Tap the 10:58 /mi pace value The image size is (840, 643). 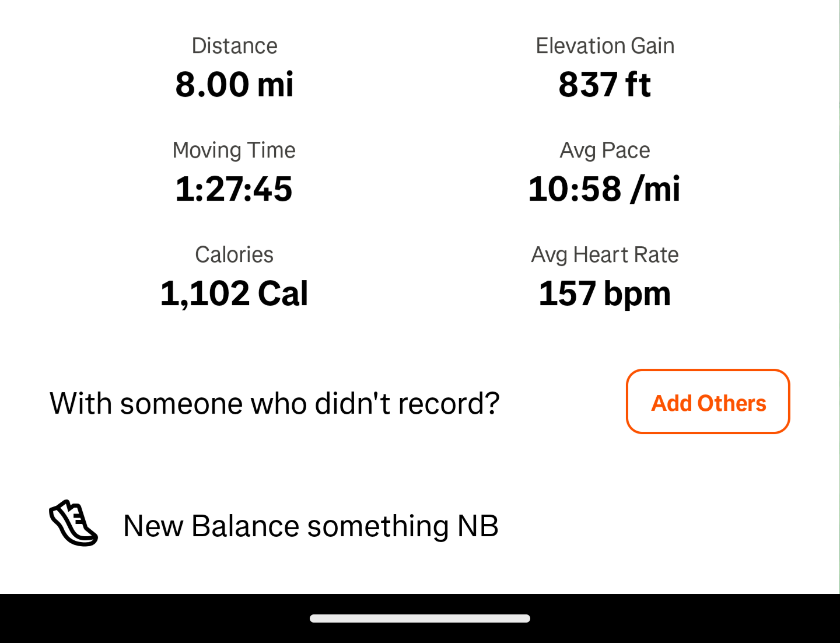tap(604, 188)
